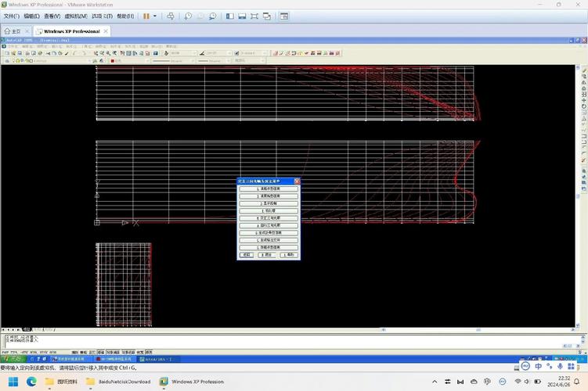Toggle 正交 (ortho) mode in AutoCAD status bar

pyautogui.click(x=92, y=352)
